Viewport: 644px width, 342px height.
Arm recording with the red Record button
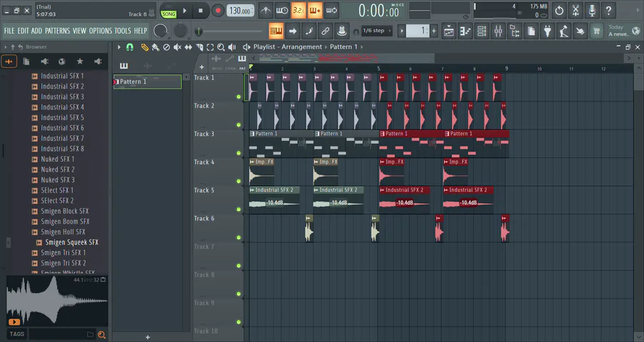218,11
